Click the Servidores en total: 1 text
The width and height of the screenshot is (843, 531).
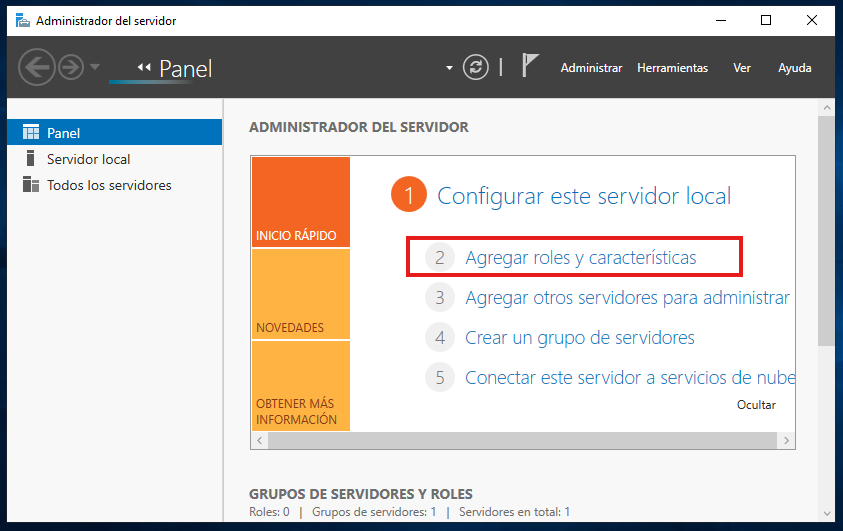[x=515, y=512]
